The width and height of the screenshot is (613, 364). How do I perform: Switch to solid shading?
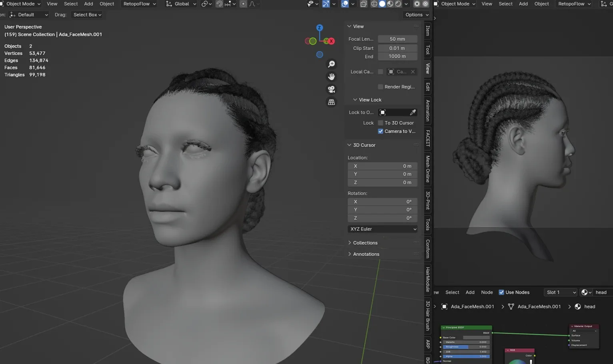click(x=382, y=4)
